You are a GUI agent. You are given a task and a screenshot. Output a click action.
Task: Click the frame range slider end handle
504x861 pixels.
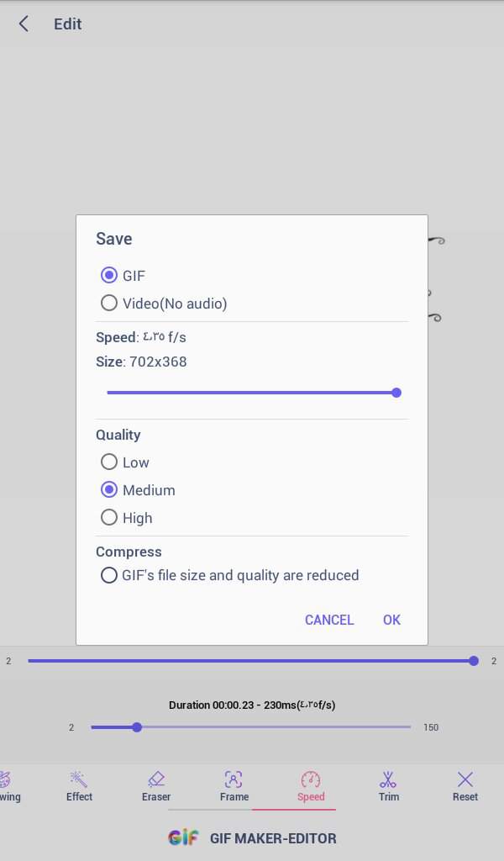tap(474, 661)
